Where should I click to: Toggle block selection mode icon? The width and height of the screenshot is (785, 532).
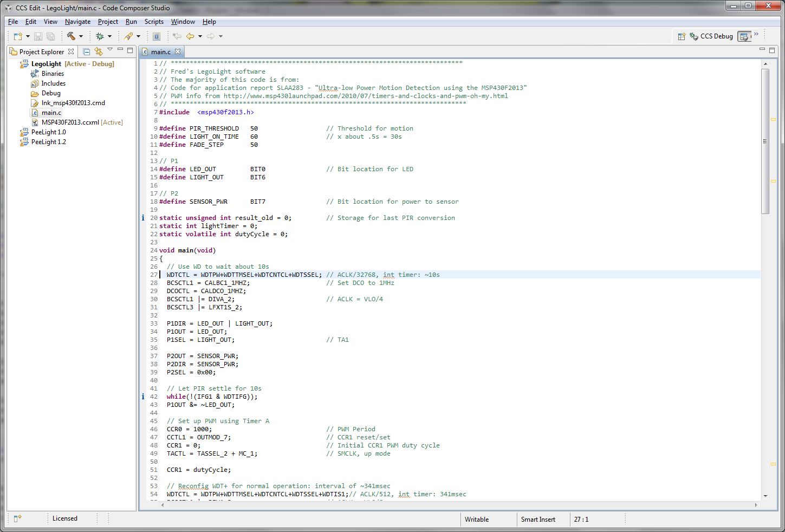157,36
